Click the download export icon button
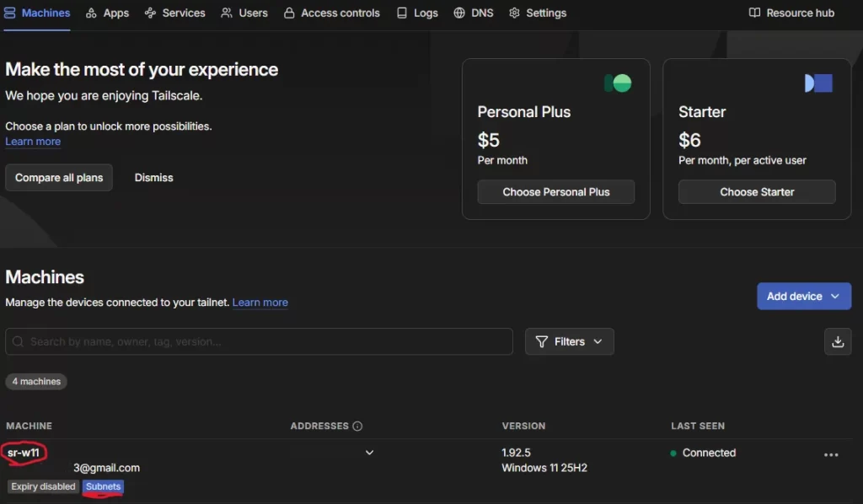The image size is (863, 504). pos(837,341)
